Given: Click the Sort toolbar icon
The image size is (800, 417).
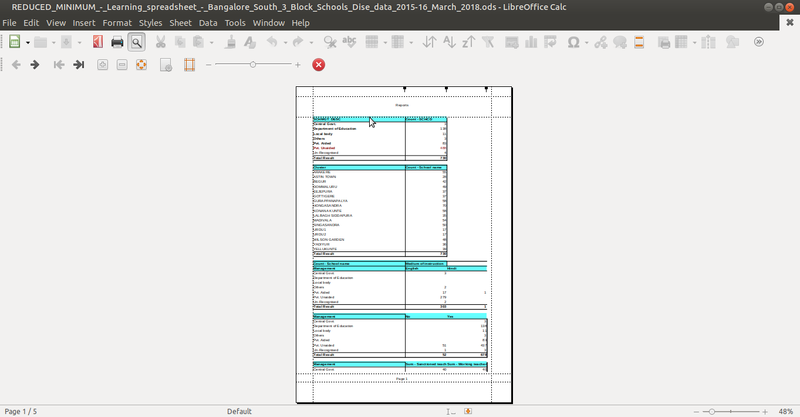Looking at the screenshot, I should click(x=430, y=42).
